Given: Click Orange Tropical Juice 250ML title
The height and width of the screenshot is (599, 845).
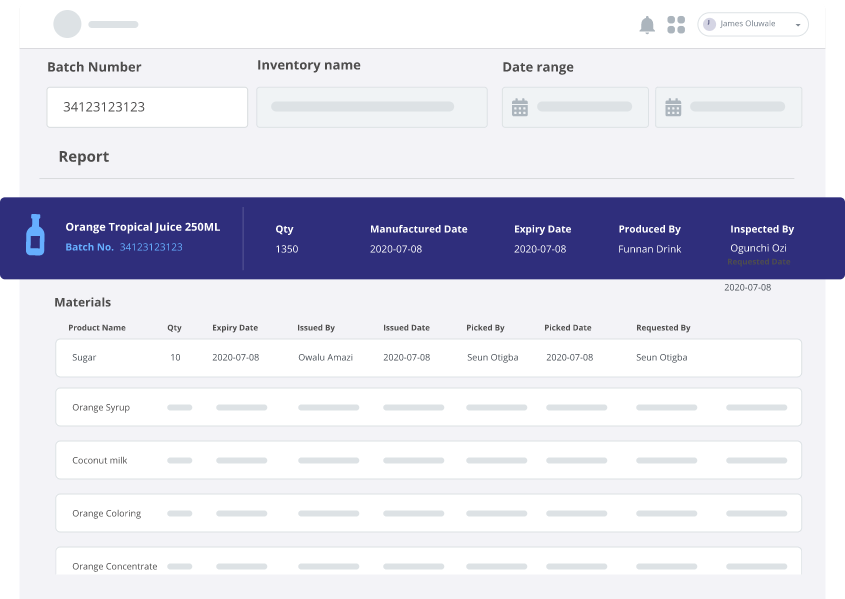Looking at the screenshot, I should tap(142, 227).
